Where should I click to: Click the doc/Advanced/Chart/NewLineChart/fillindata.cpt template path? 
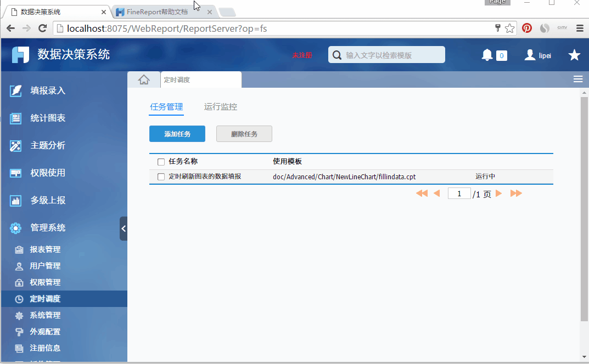[x=344, y=177]
